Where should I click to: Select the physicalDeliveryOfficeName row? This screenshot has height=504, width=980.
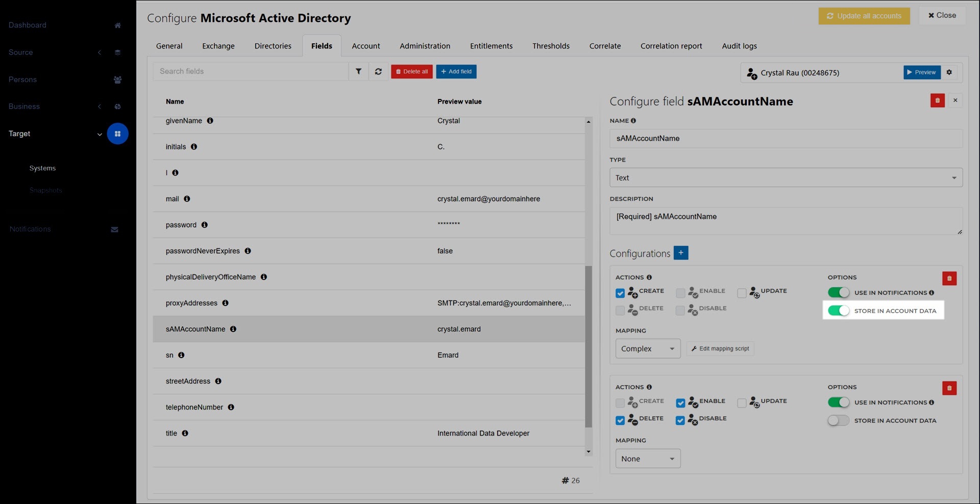pos(369,277)
